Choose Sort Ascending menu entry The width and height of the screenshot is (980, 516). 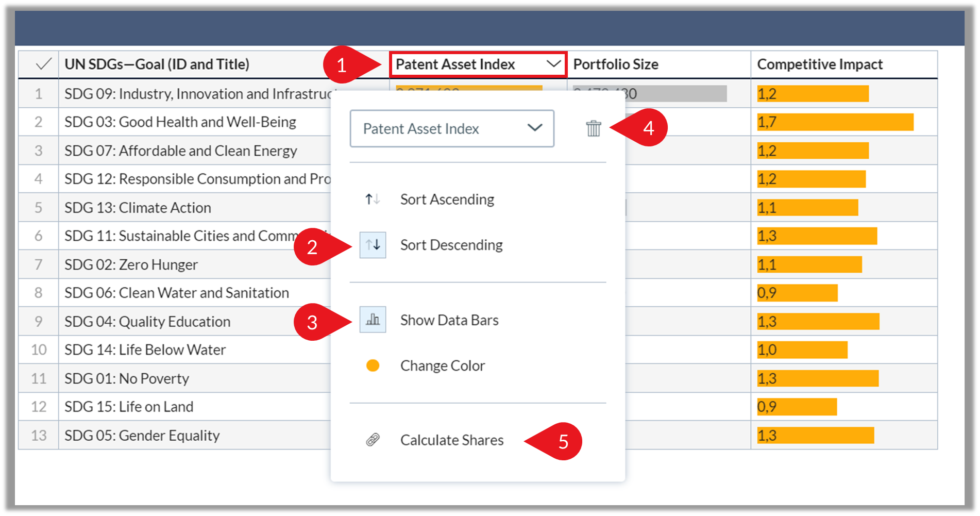[x=447, y=199]
